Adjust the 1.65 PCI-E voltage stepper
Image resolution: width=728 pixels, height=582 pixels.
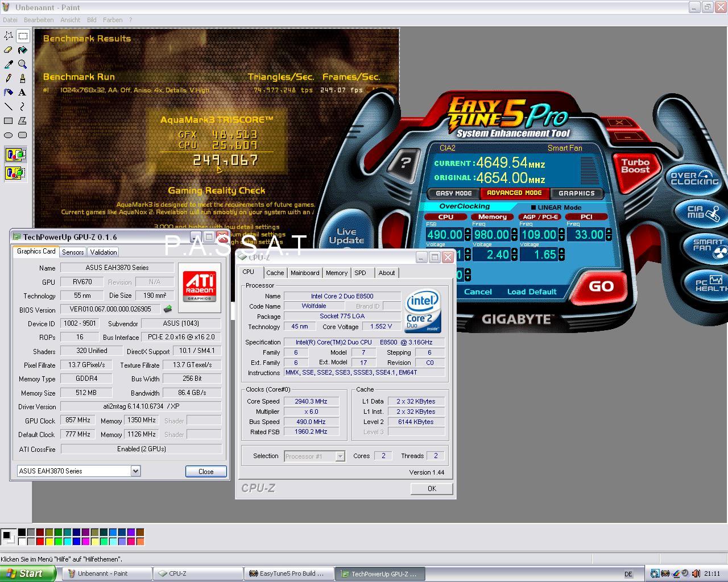click(562, 254)
